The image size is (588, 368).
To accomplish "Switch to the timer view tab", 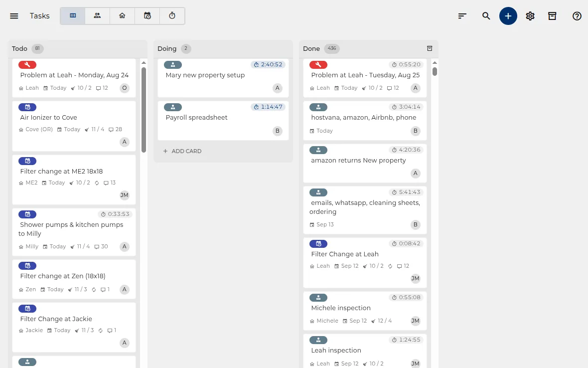I will click(x=172, y=16).
